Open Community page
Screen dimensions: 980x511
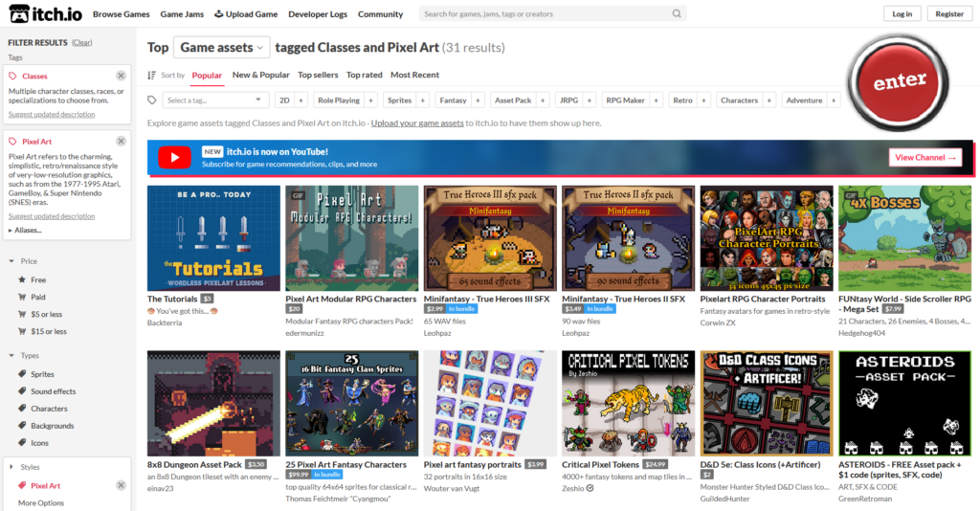pos(380,13)
